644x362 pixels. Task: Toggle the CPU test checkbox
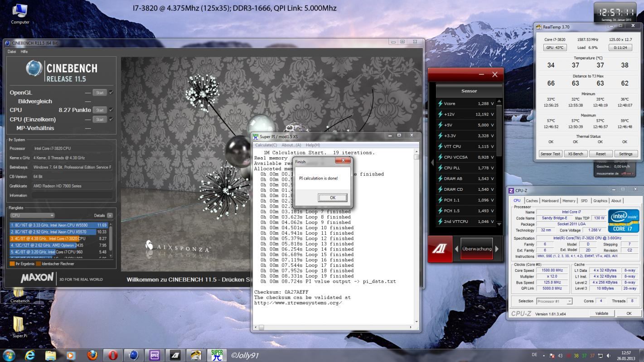click(x=111, y=110)
